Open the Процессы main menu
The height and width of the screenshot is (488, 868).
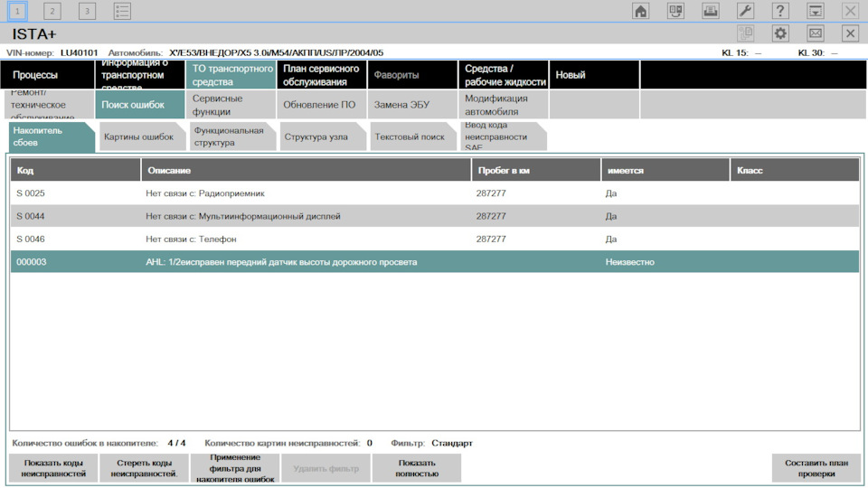(48, 75)
